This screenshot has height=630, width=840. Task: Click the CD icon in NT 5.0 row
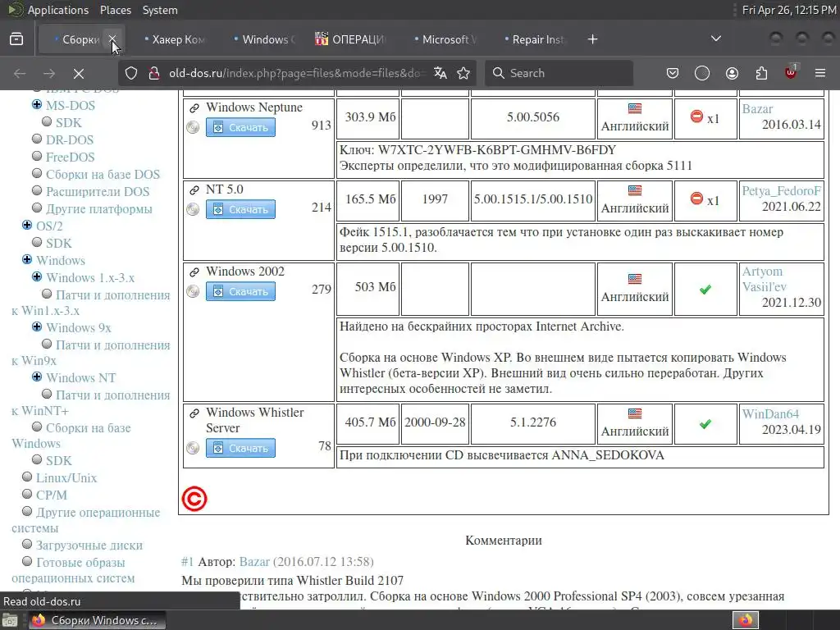(193, 209)
